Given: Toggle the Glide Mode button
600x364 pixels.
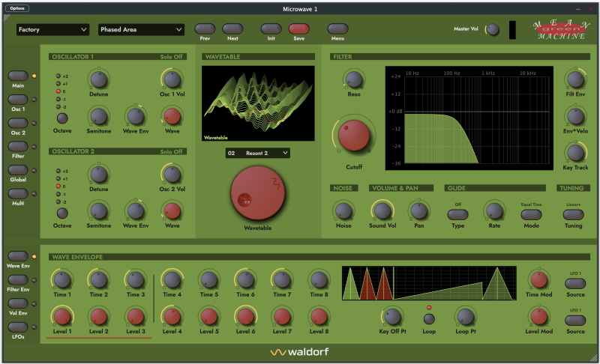Looking at the screenshot, I should click(531, 215).
